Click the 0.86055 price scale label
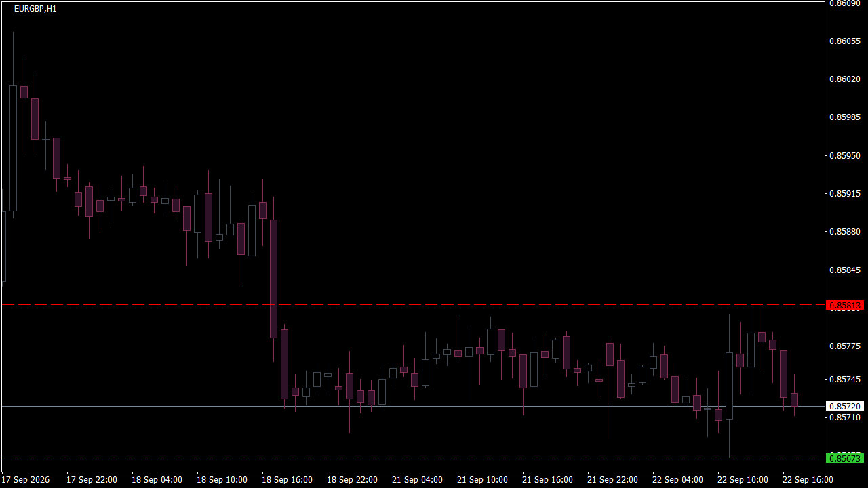This screenshot has height=488, width=868. [x=846, y=41]
